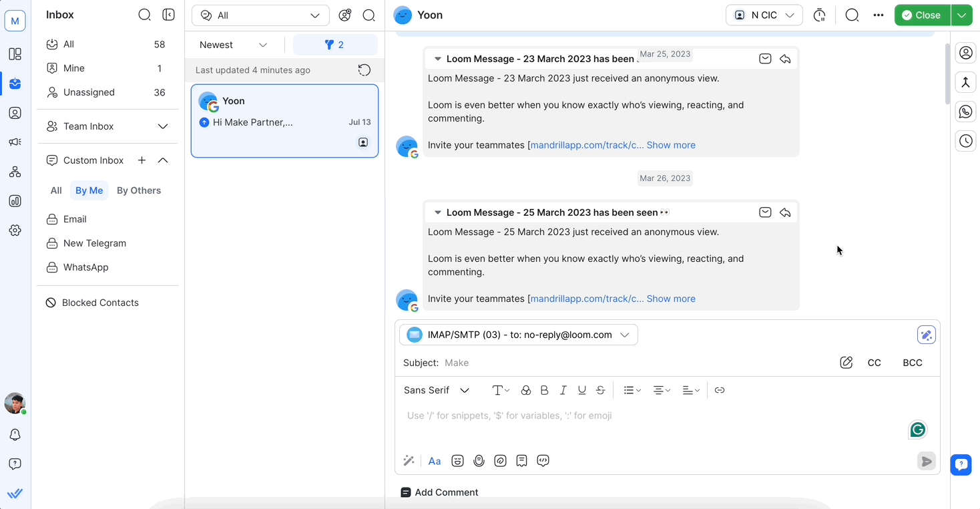Toggle strikethrough formatting in the composer

click(600, 389)
